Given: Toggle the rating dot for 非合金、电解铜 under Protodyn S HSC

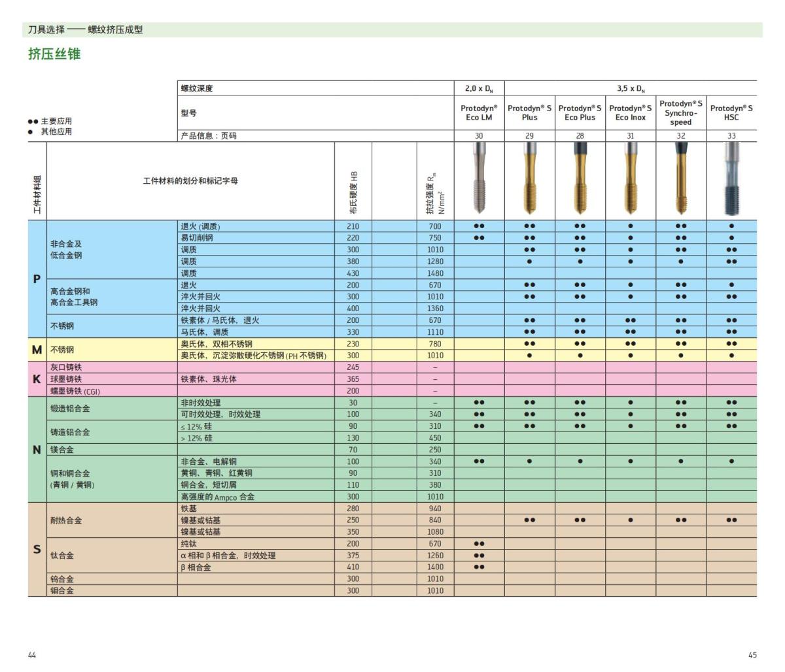Looking at the screenshot, I should click(731, 461).
